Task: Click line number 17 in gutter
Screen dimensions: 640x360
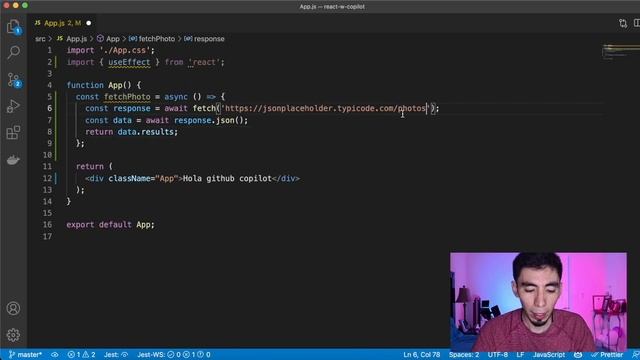Action: coord(47,236)
